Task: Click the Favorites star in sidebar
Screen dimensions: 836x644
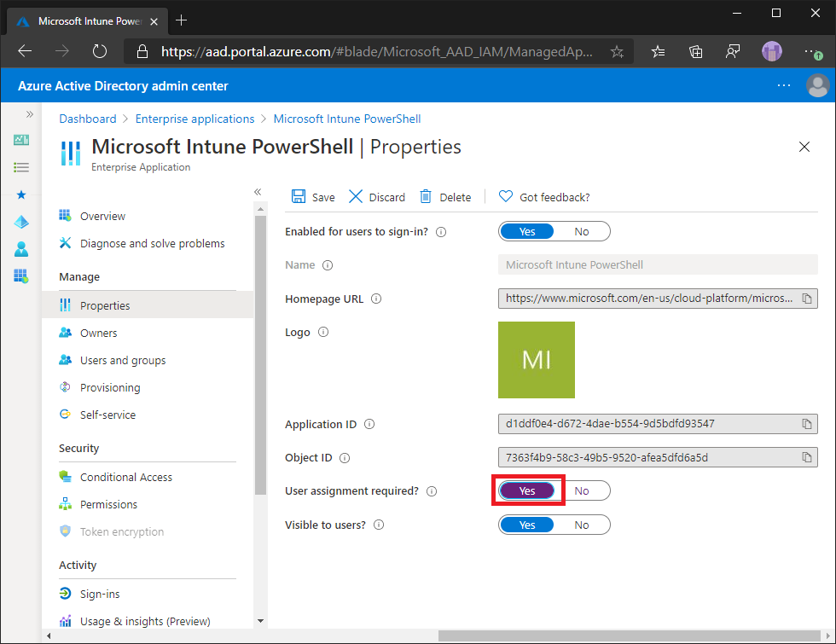Action: point(21,194)
